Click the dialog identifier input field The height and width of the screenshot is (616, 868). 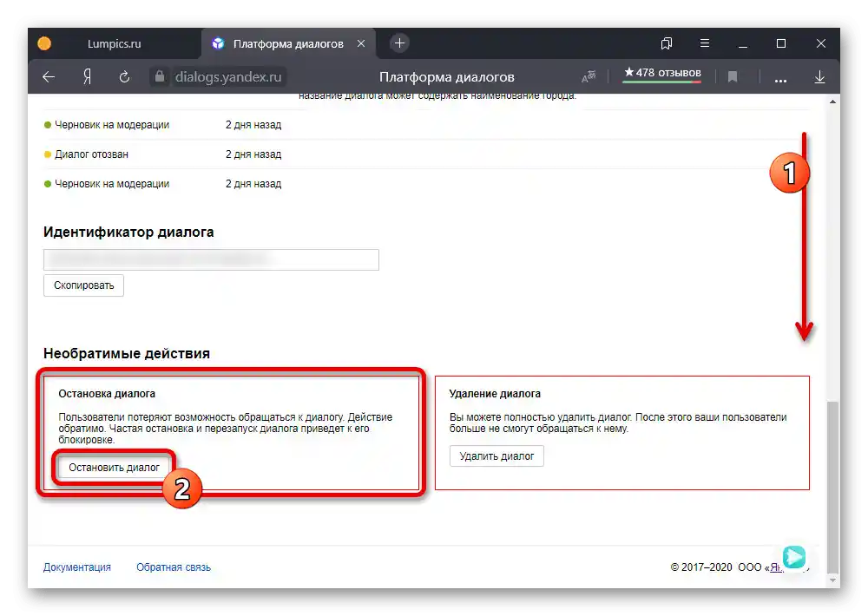click(211, 259)
